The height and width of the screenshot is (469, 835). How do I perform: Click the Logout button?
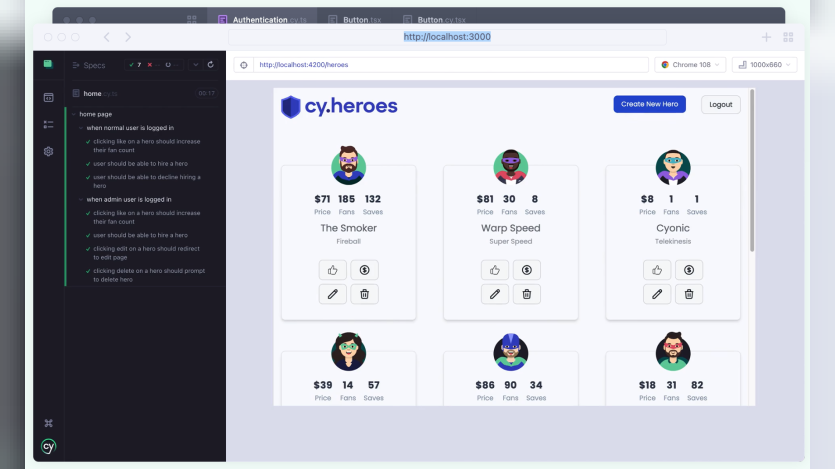(x=721, y=104)
